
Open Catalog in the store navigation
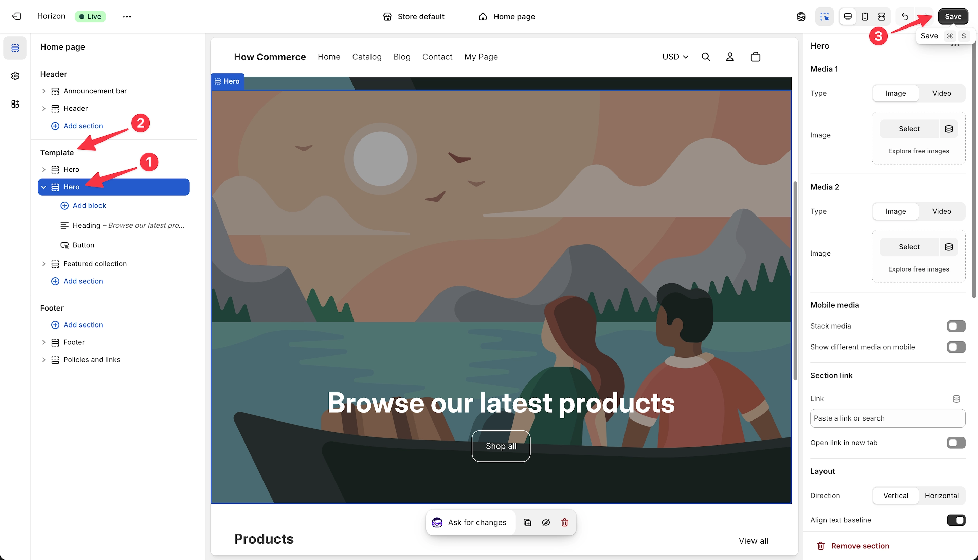(367, 57)
